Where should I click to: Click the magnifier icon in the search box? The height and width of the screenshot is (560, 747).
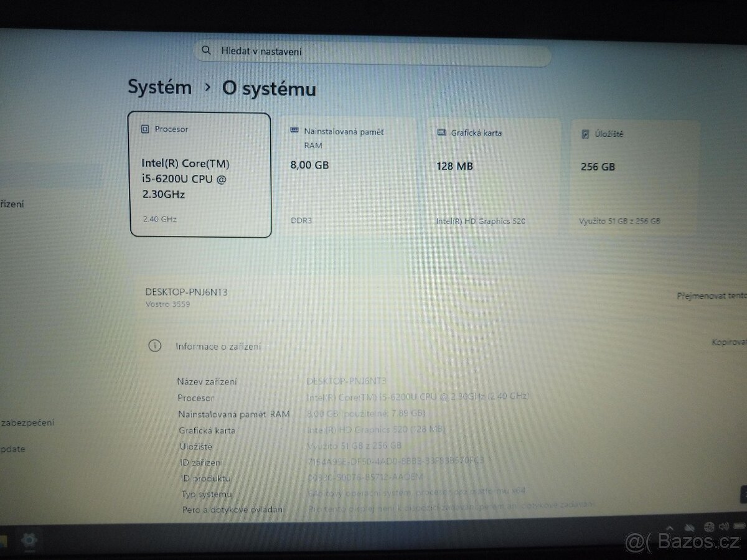pyautogui.click(x=206, y=50)
